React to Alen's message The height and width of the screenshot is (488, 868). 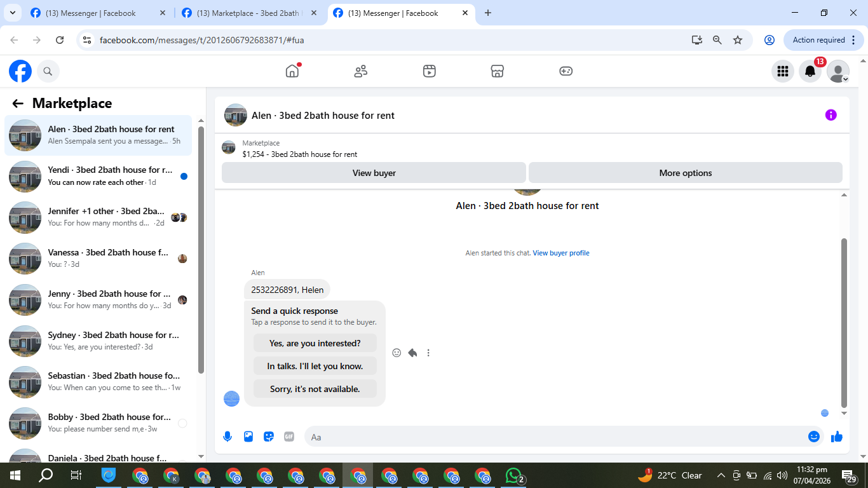click(x=397, y=353)
